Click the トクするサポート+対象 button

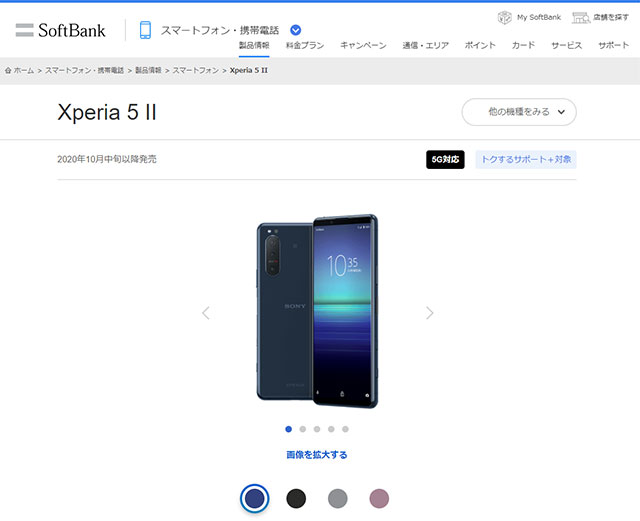point(526,159)
